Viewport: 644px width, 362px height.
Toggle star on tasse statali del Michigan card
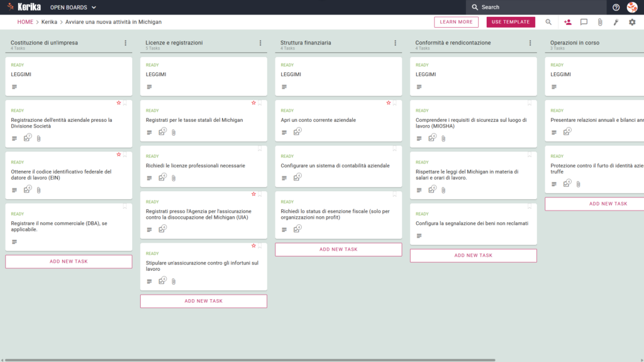(x=253, y=103)
